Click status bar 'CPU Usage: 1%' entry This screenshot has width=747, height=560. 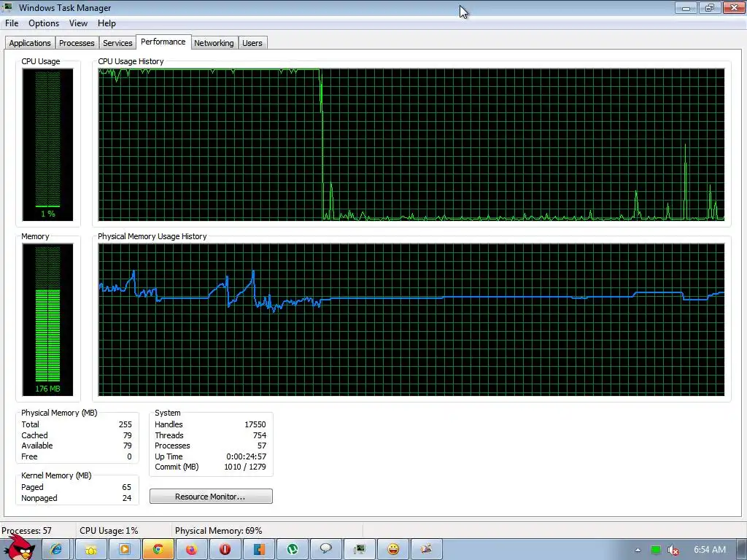point(109,531)
